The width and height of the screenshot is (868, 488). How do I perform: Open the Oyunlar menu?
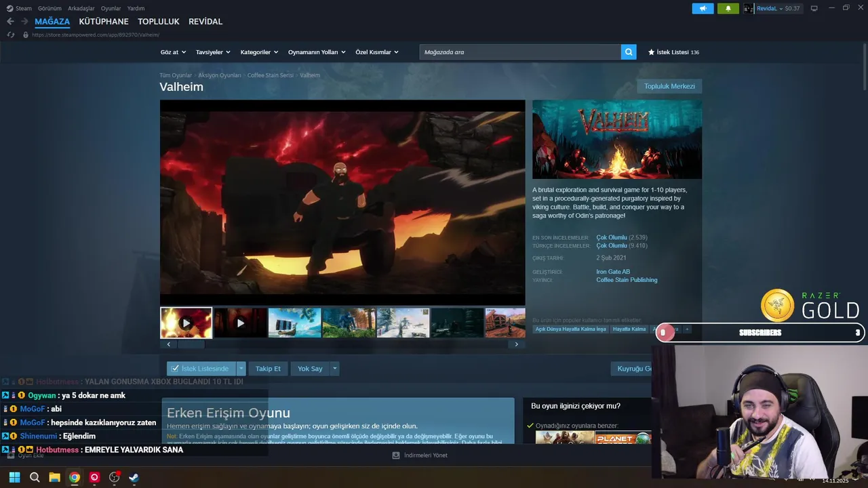pos(111,8)
